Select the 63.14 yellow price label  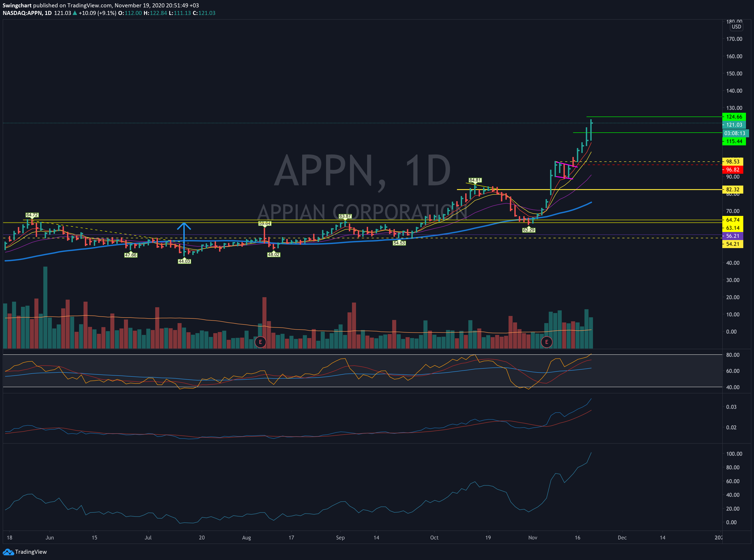(x=733, y=228)
